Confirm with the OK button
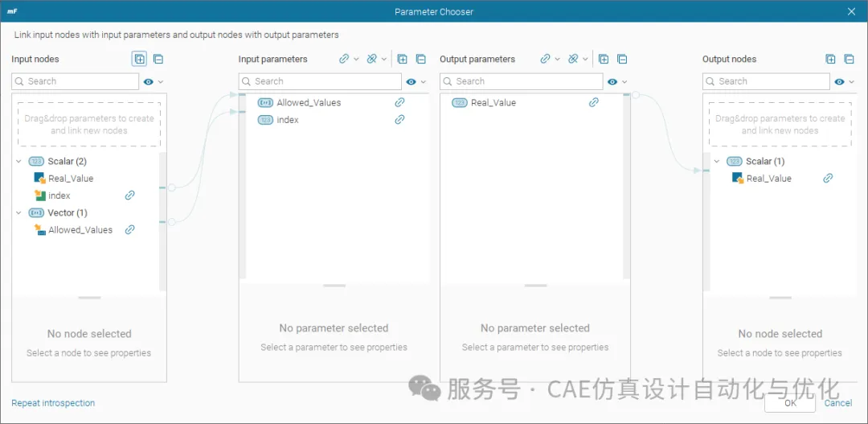The height and width of the screenshot is (424, 868). (x=790, y=403)
